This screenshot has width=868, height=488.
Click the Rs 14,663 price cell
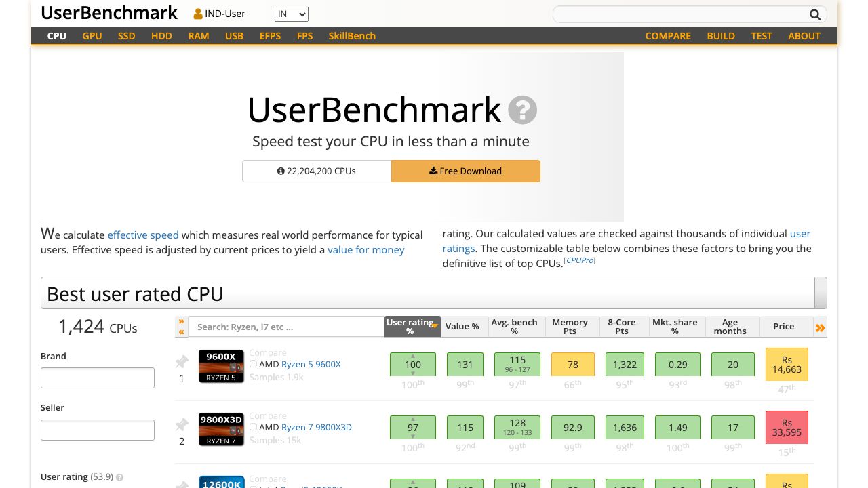(787, 365)
